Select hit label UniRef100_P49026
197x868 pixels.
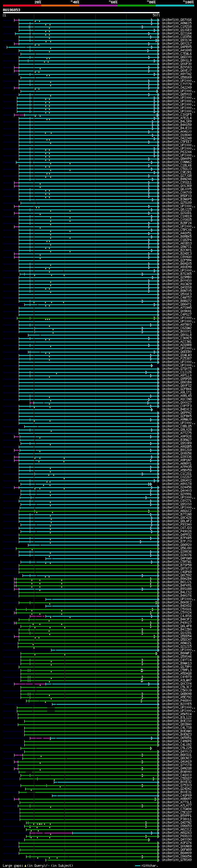(x=177, y=531)
